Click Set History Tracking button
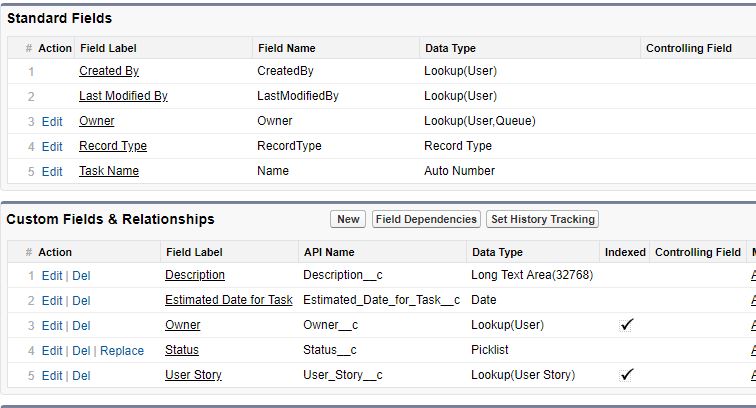The image size is (756, 408). [542, 219]
